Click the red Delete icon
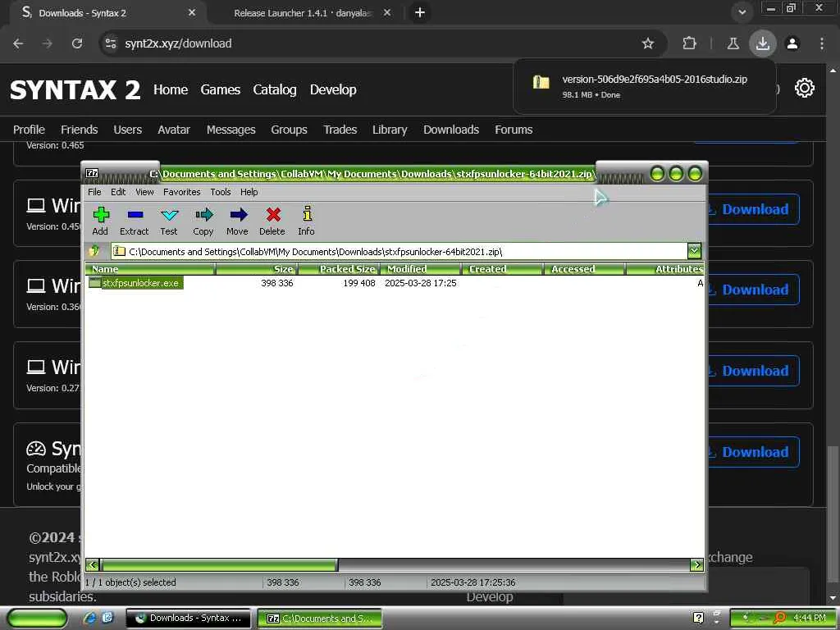840x630 pixels. 272,221
